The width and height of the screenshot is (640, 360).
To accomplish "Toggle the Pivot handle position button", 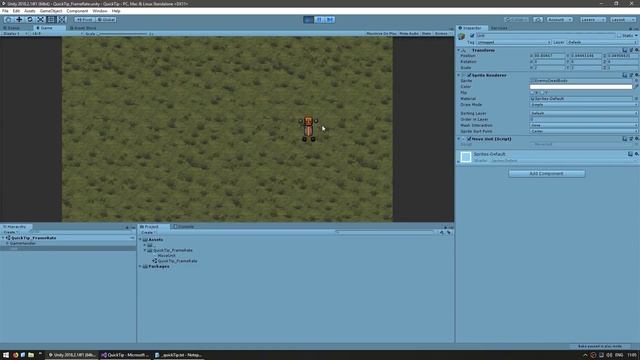I will click(x=85, y=20).
